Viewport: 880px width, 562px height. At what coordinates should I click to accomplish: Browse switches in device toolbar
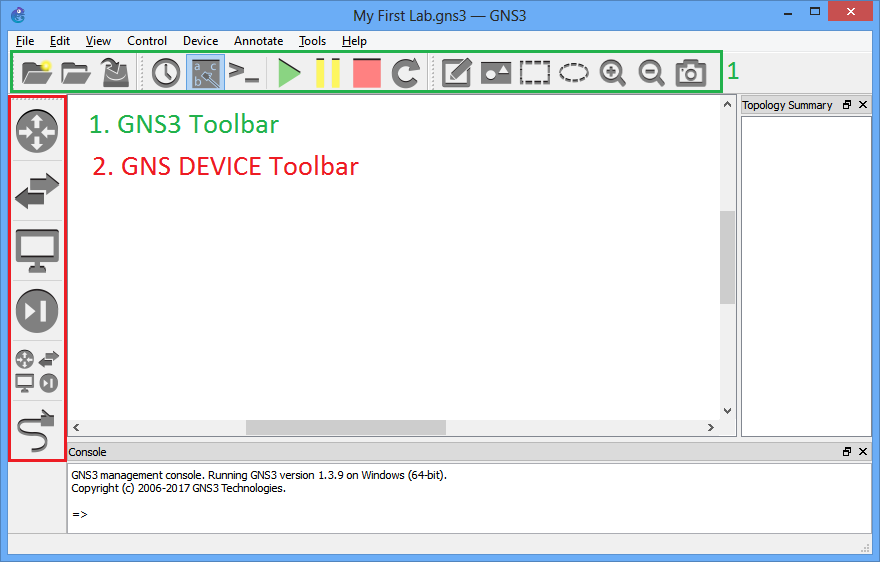coord(37,191)
